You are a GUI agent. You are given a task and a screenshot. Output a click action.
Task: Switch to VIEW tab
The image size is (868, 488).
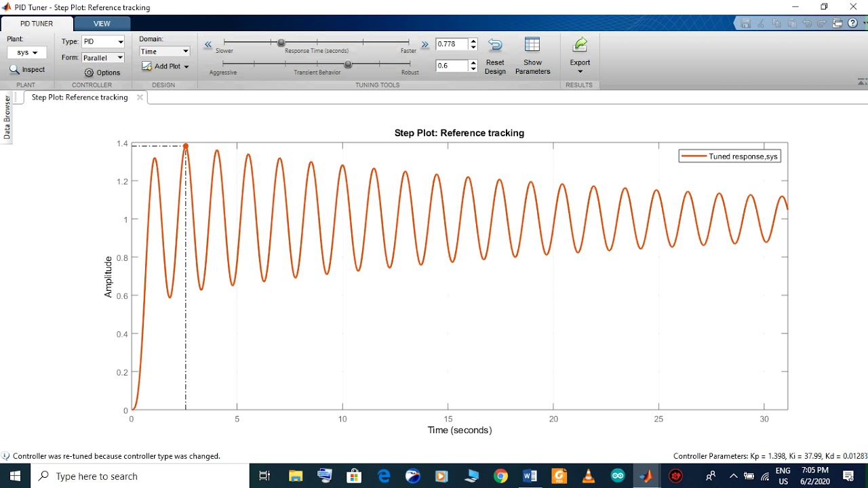(102, 23)
